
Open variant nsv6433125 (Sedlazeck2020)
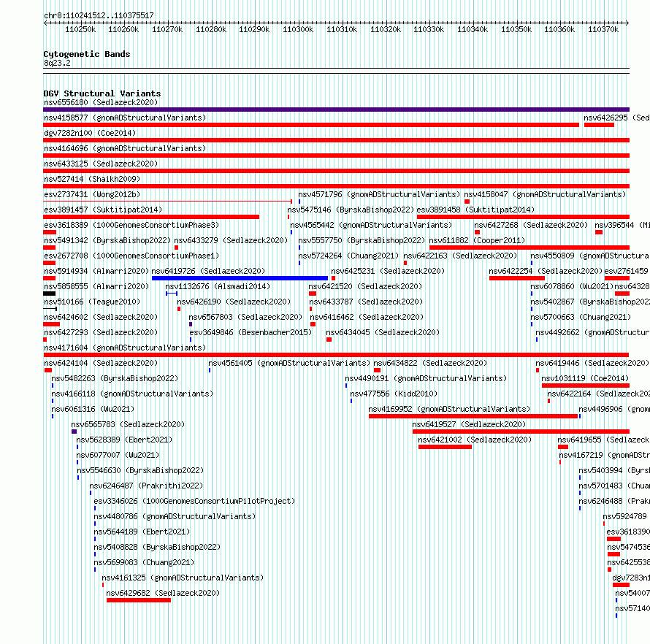[x=101, y=164]
